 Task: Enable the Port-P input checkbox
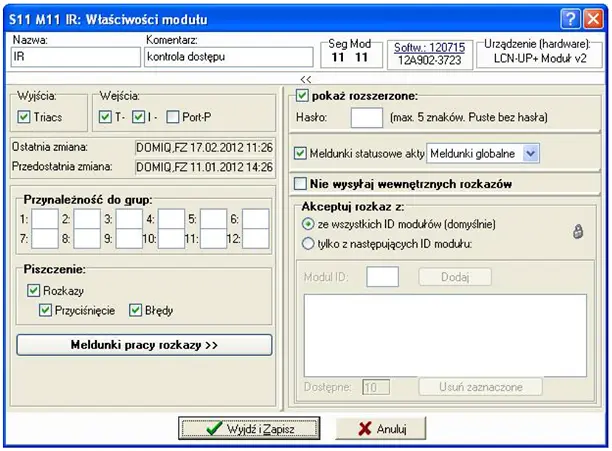pos(174,118)
